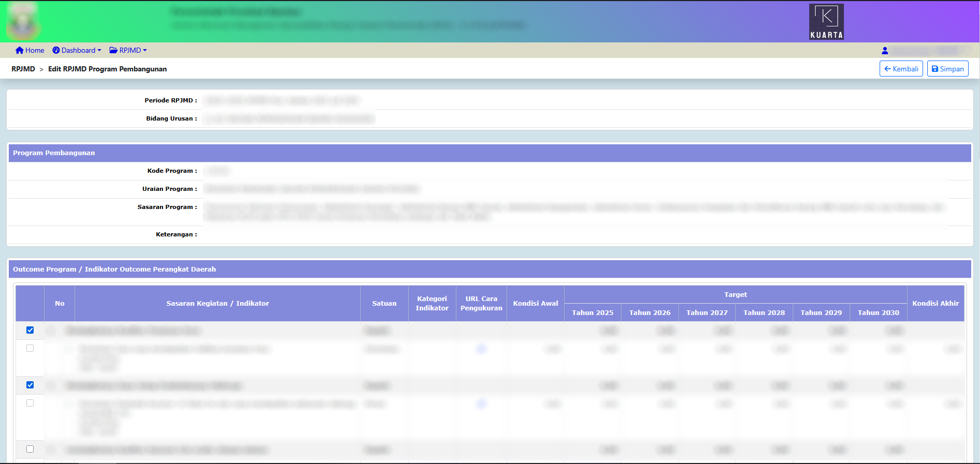Click the RPJMD breadcrumb link
Screen dimensions: 980x464
point(23,69)
